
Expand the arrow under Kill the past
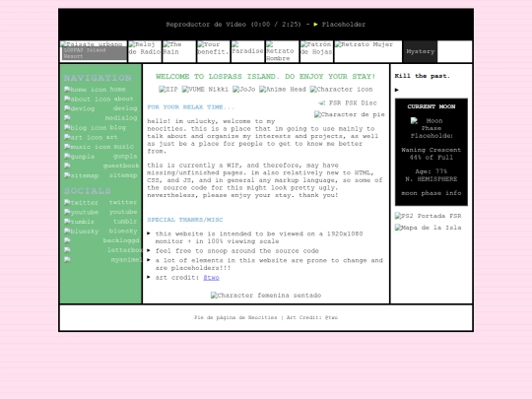[397, 90]
